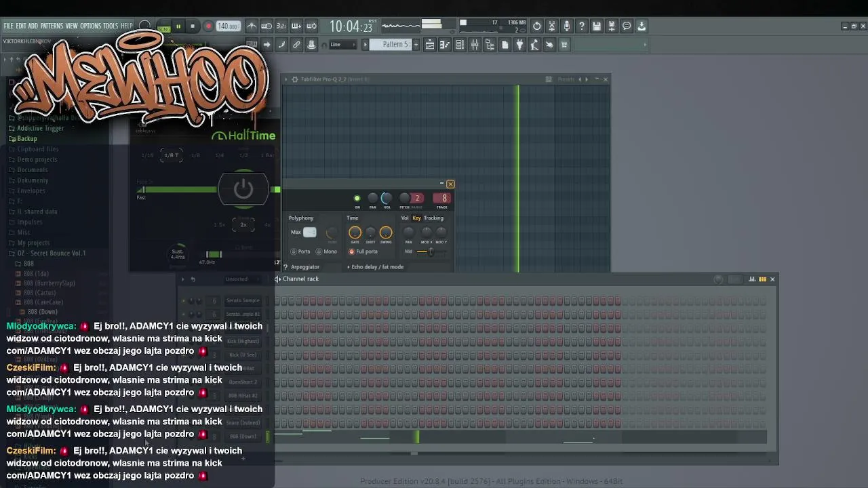Expand Echo delay / fat mode section
The height and width of the screenshot is (488, 868).
pyautogui.click(x=375, y=267)
